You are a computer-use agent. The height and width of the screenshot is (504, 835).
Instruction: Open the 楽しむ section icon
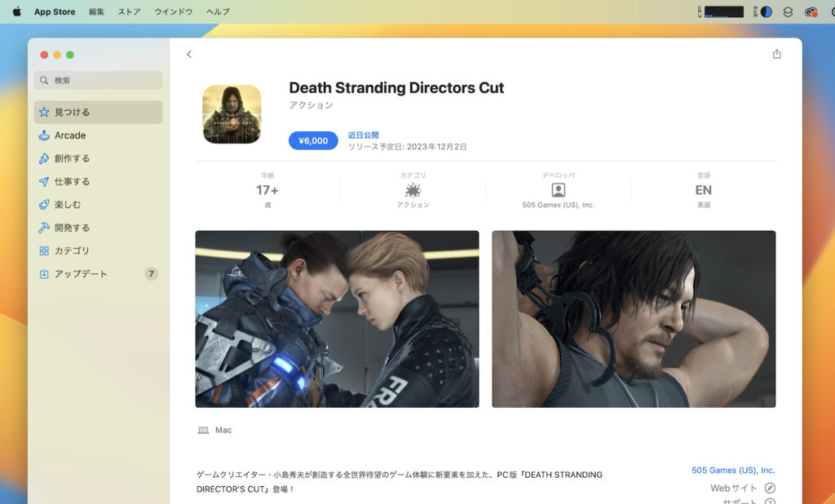pyautogui.click(x=44, y=204)
